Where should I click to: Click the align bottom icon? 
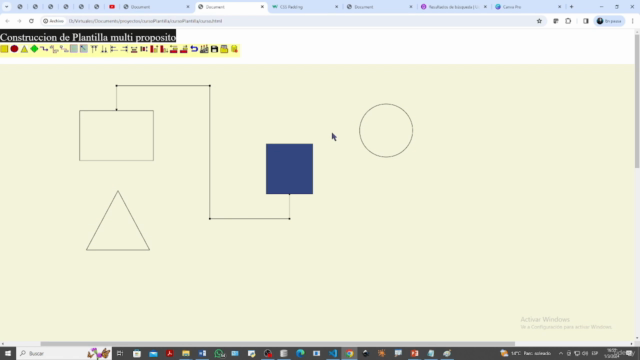pos(104,49)
